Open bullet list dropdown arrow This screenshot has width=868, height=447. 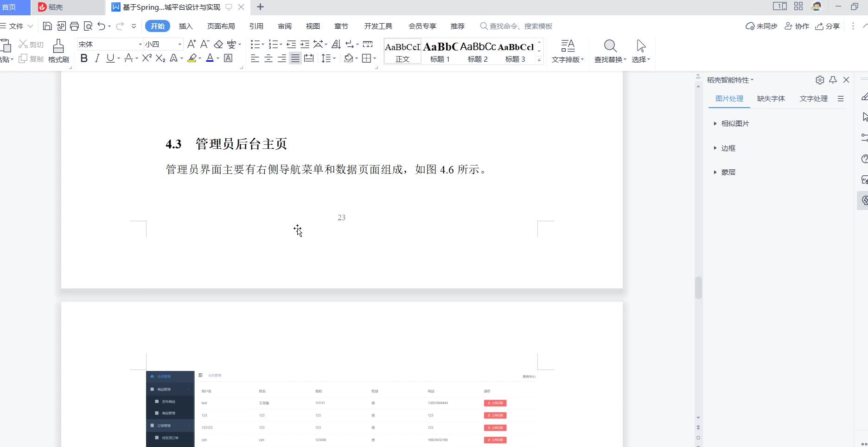pyautogui.click(x=263, y=45)
